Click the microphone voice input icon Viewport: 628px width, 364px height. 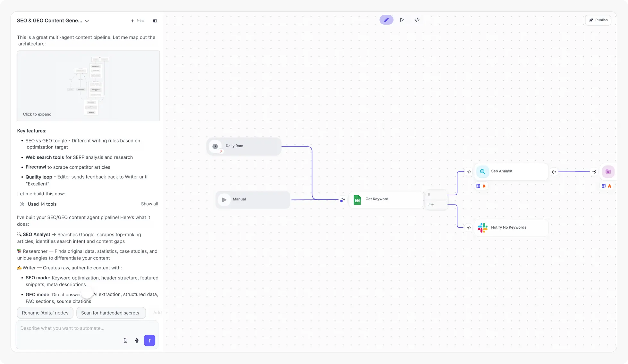point(137,340)
